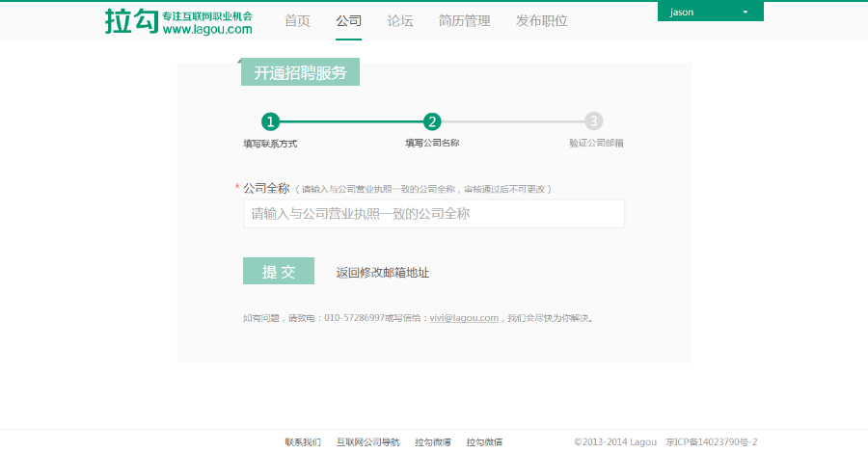
Task: Click the 验证公司邮箱 step label
Action: click(x=596, y=143)
